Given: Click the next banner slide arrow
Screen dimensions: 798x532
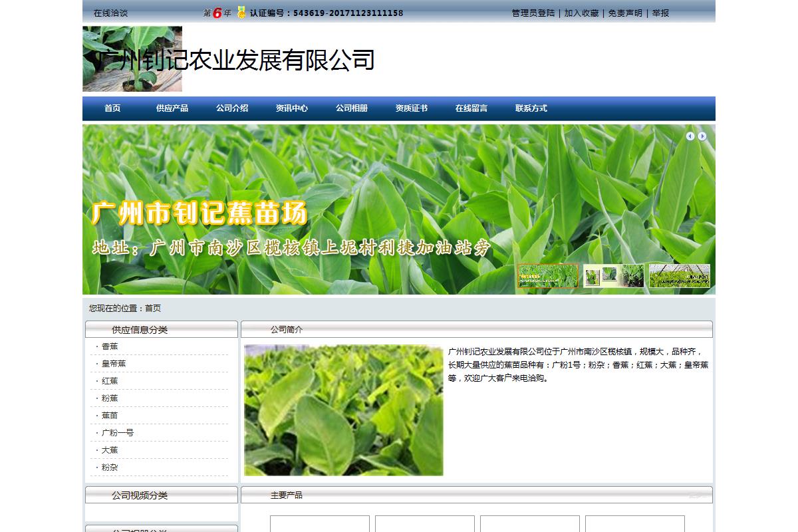Looking at the screenshot, I should (702, 136).
